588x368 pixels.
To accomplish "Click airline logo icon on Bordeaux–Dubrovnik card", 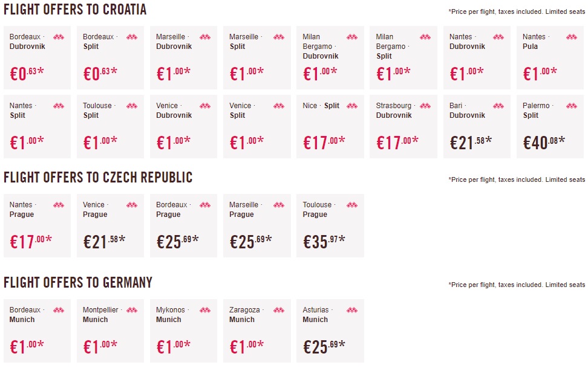I will tap(59, 37).
